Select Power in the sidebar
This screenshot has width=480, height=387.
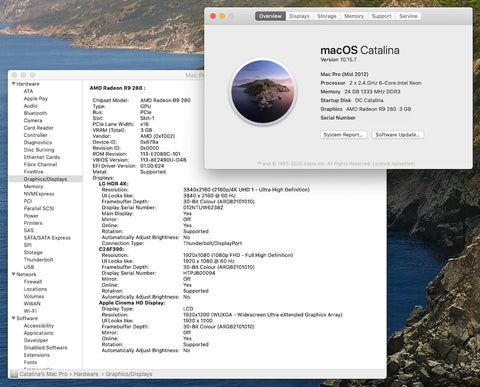tap(31, 216)
